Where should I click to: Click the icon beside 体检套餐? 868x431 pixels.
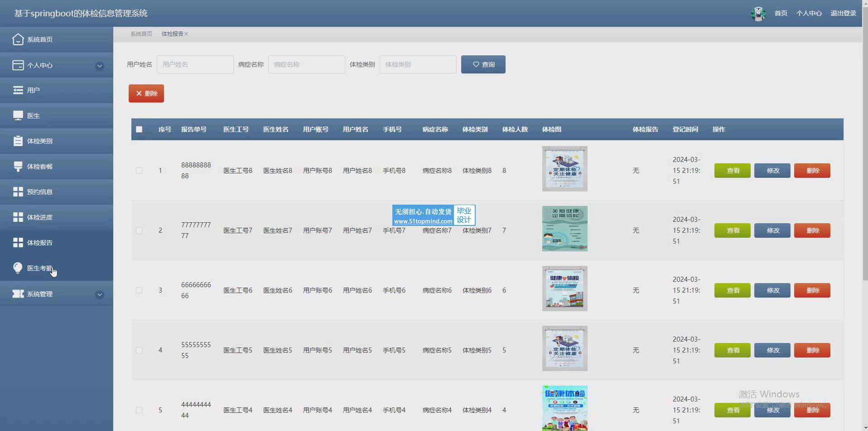click(x=18, y=166)
